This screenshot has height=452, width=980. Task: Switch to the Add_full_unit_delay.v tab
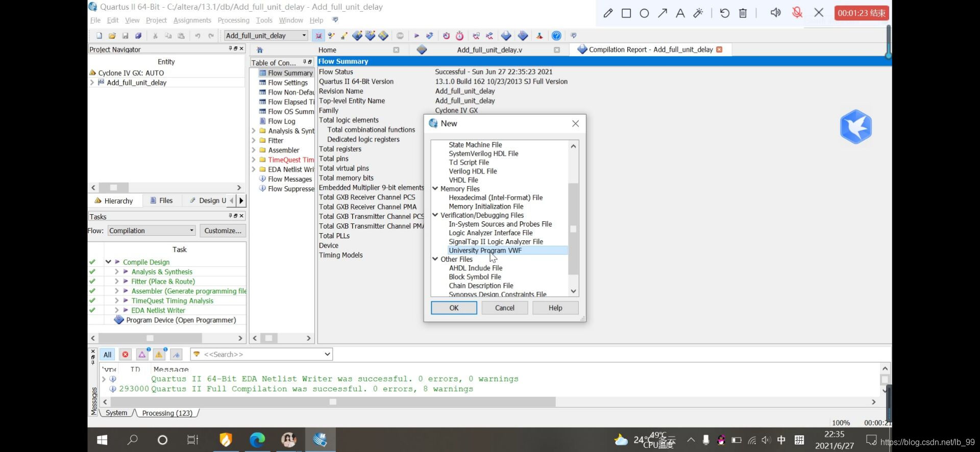tap(489, 50)
